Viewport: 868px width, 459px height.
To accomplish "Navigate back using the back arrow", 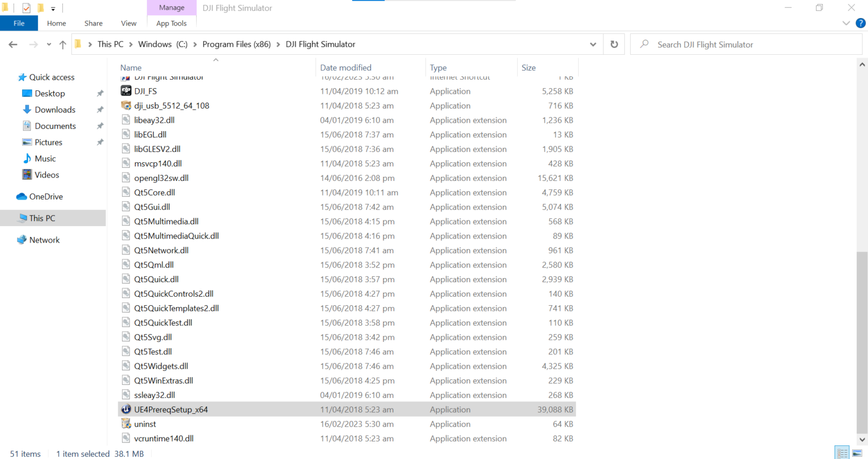I will click(x=13, y=44).
